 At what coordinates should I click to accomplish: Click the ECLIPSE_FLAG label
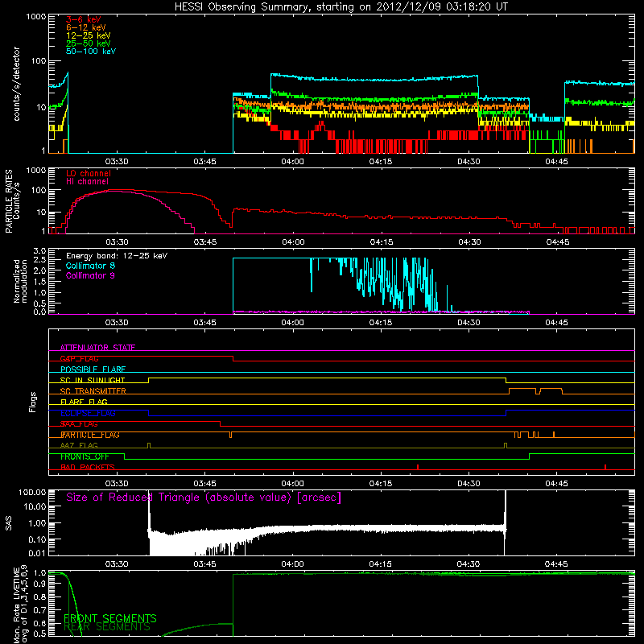pyautogui.click(x=88, y=413)
